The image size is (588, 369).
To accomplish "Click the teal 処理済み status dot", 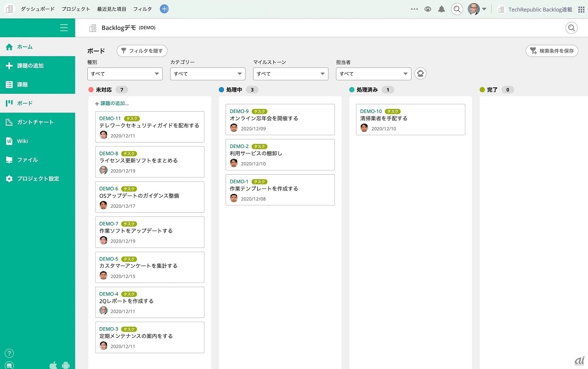I will pyautogui.click(x=352, y=90).
